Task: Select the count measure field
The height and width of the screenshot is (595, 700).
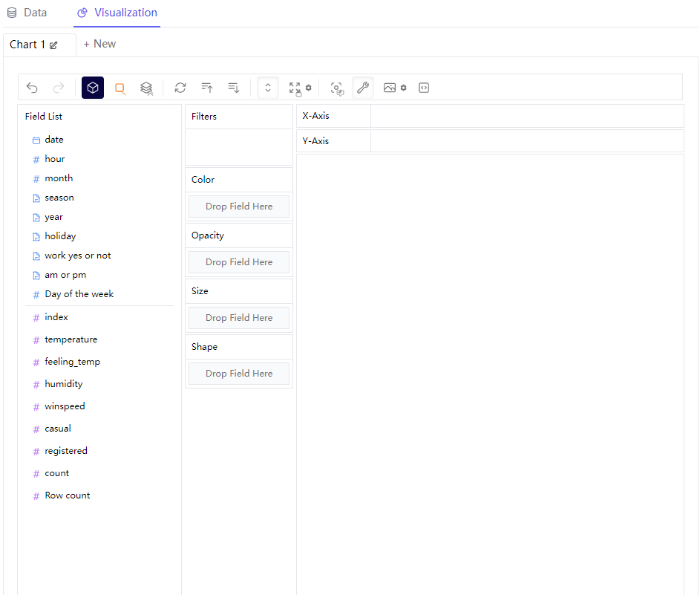Action: 57,473
